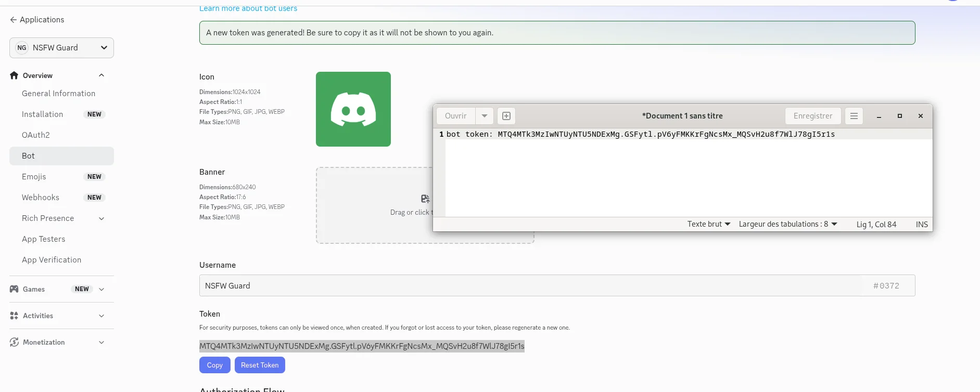Open General Information page
Viewport: 980px width, 392px height.
[58, 94]
